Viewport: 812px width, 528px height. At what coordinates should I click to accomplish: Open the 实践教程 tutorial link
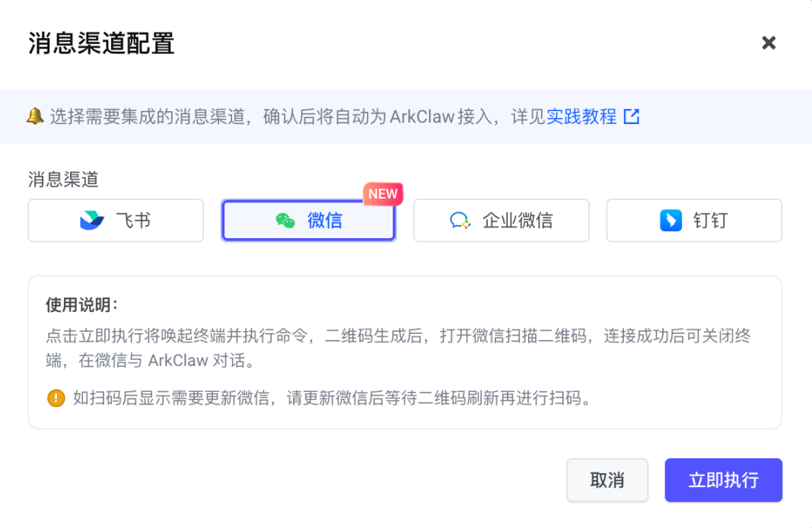(581, 116)
